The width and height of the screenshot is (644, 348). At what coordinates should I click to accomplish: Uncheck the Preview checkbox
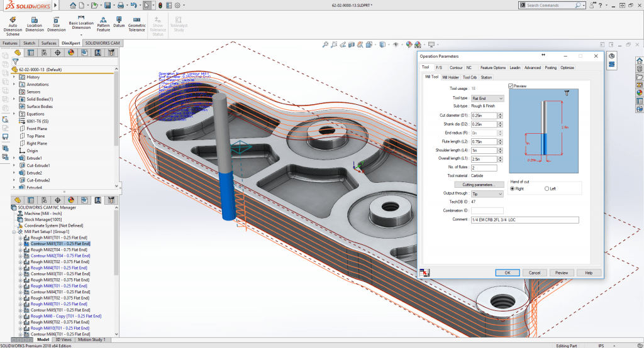tap(511, 86)
